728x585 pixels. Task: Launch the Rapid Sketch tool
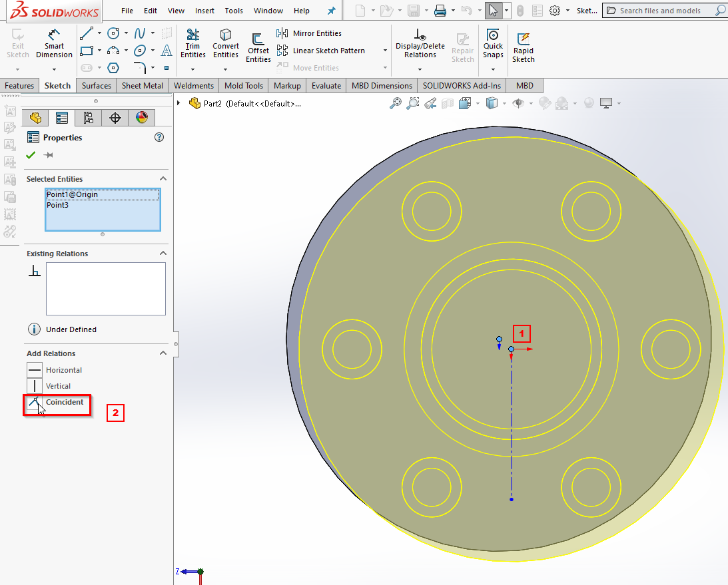(x=523, y=47)
